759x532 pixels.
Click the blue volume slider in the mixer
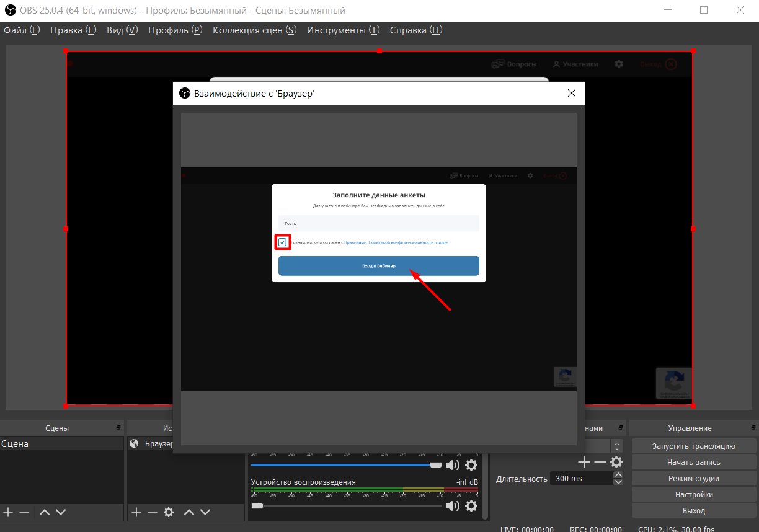[347, 465]
